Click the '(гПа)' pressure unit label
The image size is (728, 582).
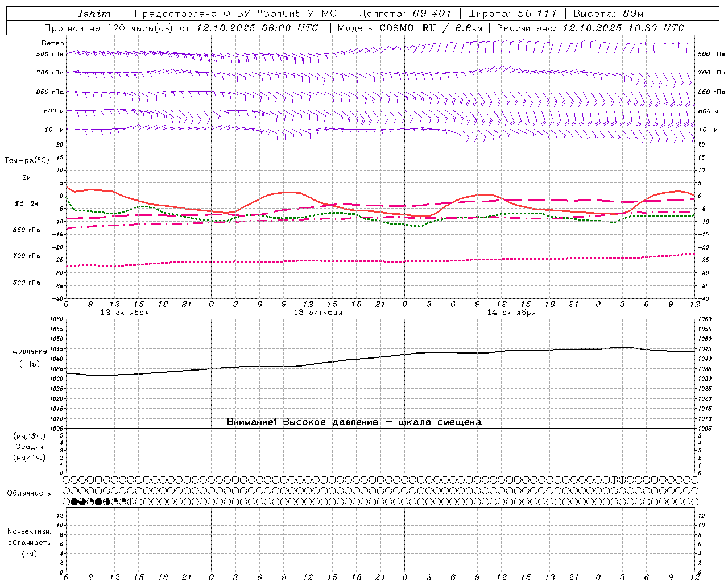pyautogui.click(x=30, y=364)
